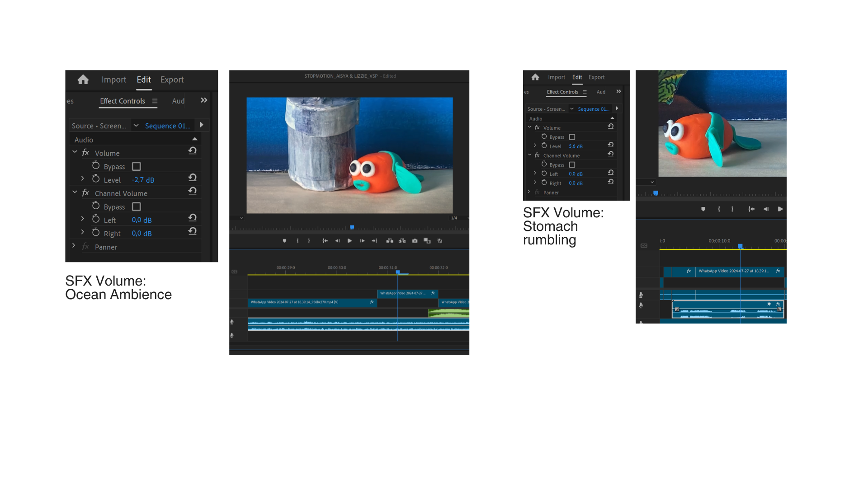
Task: Click Go to In point icon
Action: [x=325, y=241]
